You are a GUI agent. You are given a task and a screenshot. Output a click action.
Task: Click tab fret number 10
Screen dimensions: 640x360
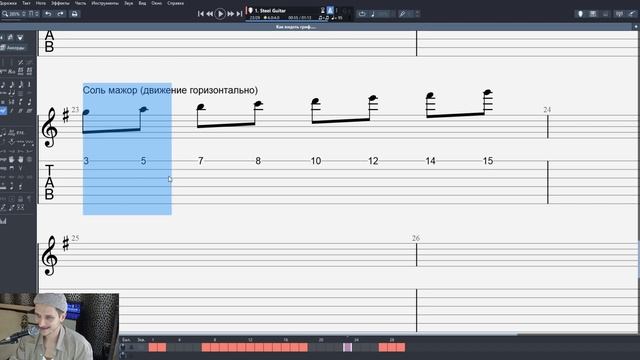pos(316,161)
